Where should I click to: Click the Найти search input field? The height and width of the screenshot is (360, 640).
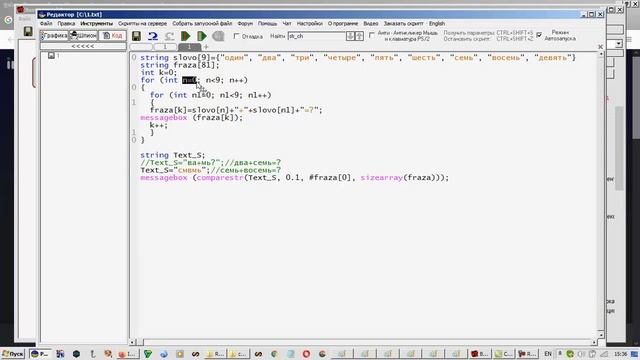tap(316, 36)
